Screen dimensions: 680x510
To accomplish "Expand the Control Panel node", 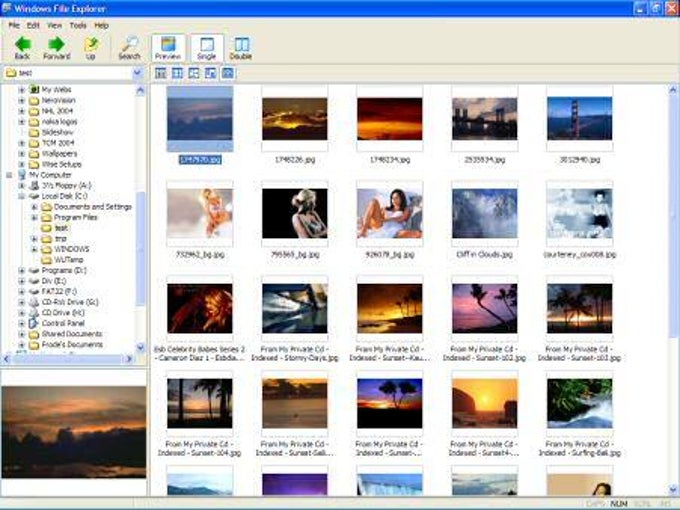I will [21, 324].
